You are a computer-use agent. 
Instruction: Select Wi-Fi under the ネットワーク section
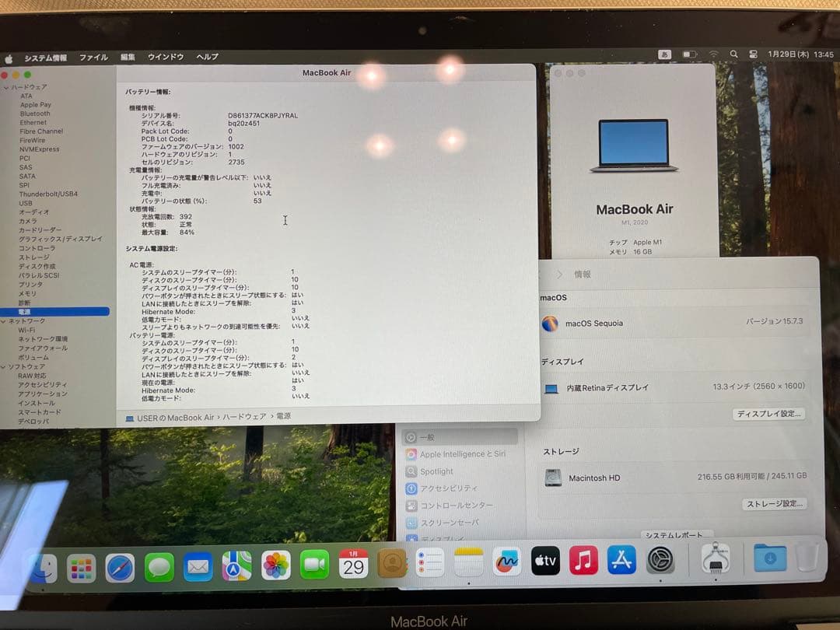[x=30, y=329]
